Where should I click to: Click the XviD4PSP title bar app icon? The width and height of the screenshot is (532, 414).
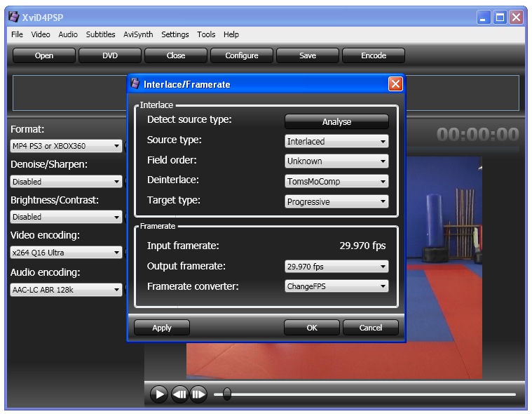coord(13,17)
